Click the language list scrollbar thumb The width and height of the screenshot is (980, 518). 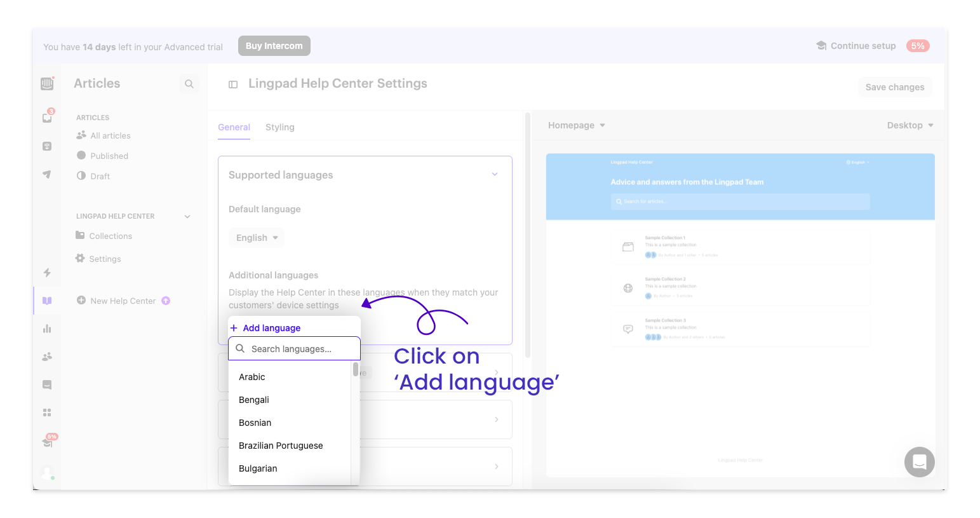click(x=356, y=369)
